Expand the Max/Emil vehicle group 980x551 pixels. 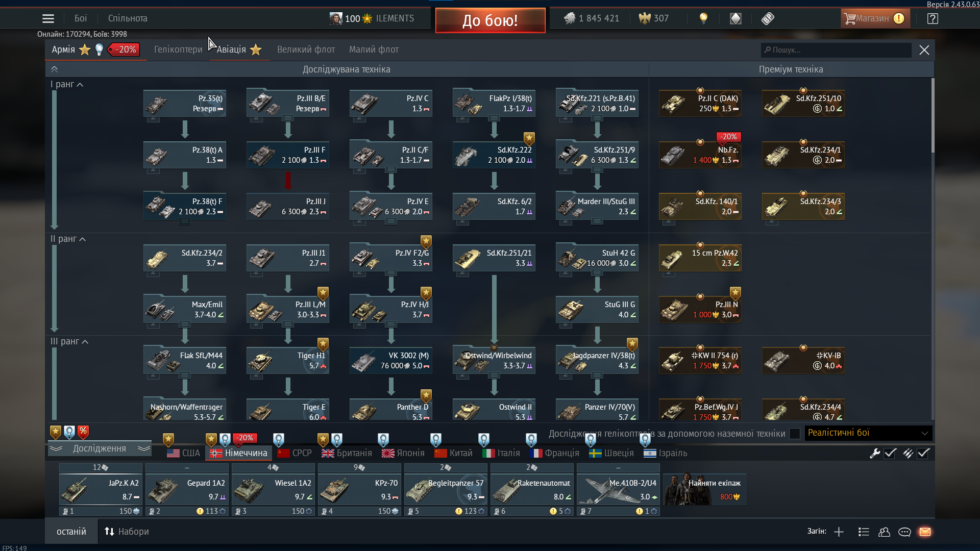point(185,324)
